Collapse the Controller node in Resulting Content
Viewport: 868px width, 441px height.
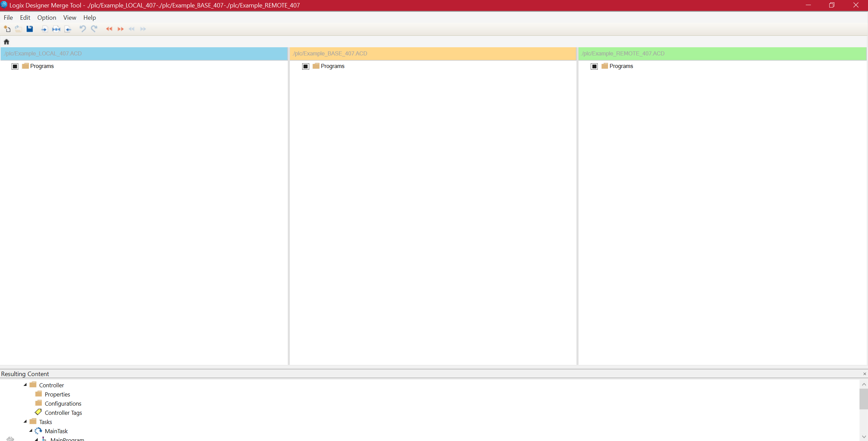click(25, 385)
